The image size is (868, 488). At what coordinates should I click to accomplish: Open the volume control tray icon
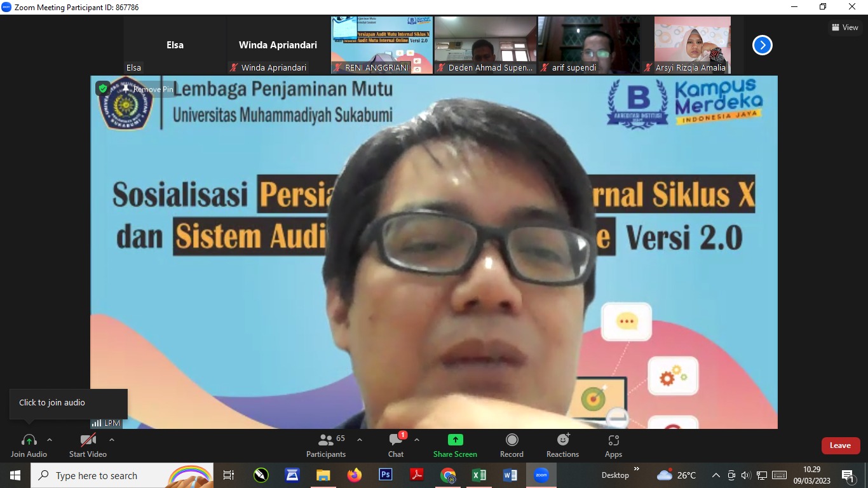point(746,475)
